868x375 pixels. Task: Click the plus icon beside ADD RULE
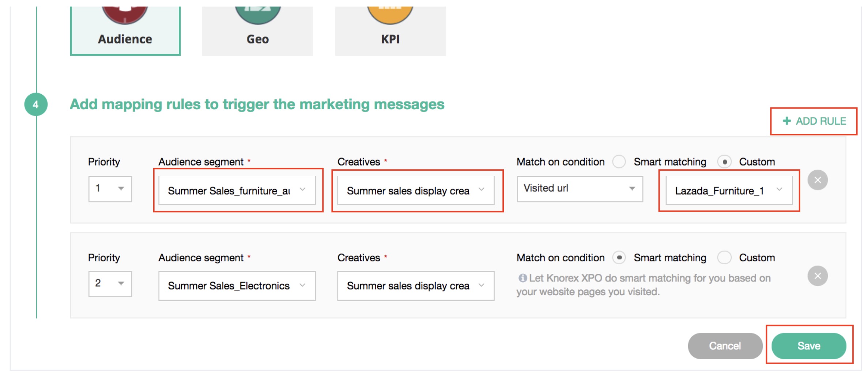pyautogui.click(x=786, y=121)
